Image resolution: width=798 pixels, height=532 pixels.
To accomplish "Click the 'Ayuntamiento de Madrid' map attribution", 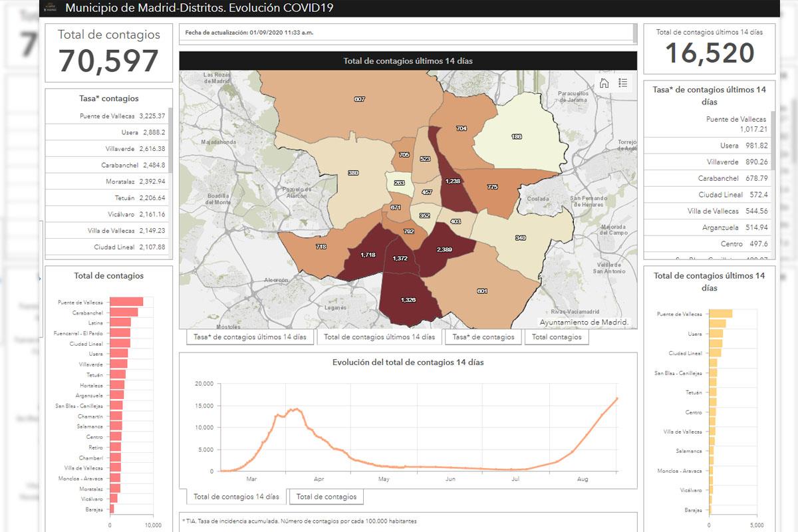I will (x=583, y=322).
